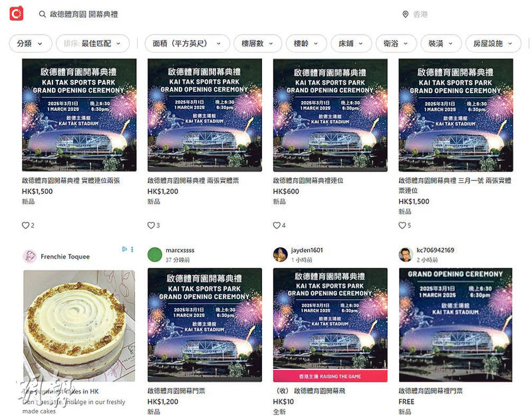Screen dimensions: 532x416
Task: Click the location pin icon
Action: pyautogui.click(x=405, y=14)
